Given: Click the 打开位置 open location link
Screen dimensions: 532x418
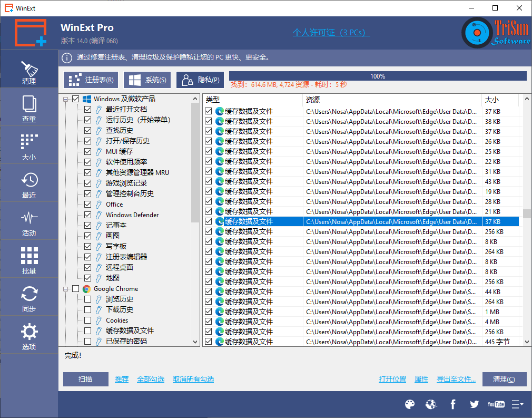Looking at the screenshot, I should [x=392, y=380].
